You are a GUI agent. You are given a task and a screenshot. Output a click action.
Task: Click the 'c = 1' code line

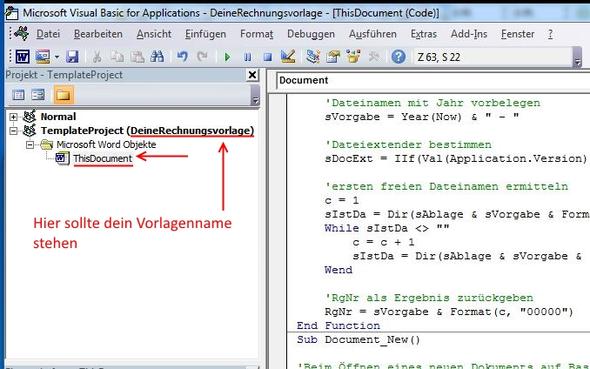click(x=342, y=200)
